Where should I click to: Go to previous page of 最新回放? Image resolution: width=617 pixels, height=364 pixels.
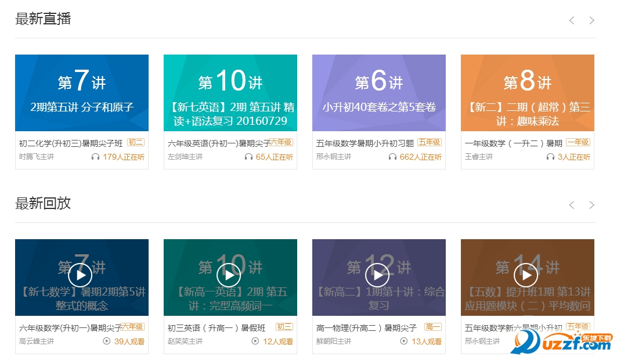(x=572, y=205)
